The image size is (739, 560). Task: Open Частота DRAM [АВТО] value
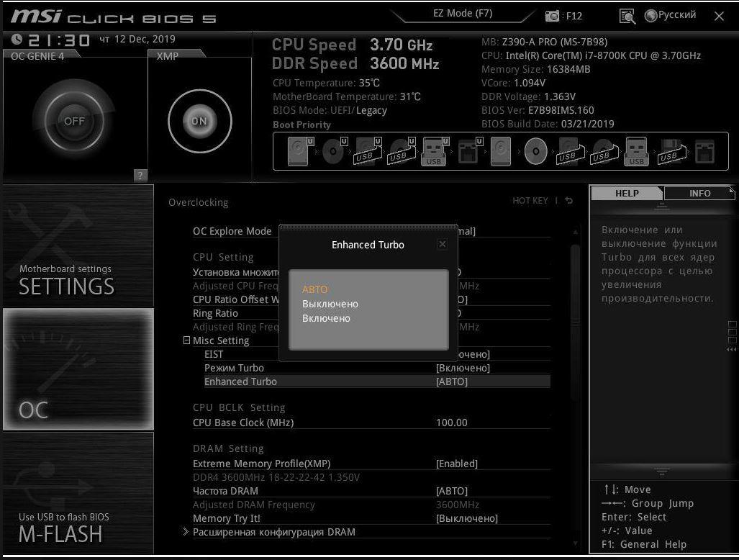(x=451, y=491)
